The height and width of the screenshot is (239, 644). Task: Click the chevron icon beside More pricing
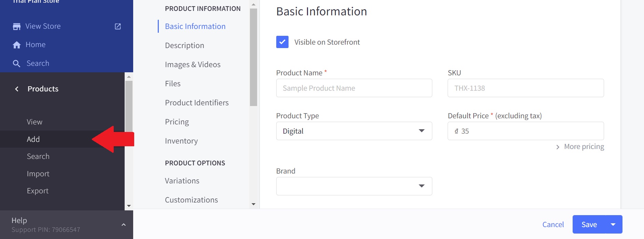(x=558, y=147)
